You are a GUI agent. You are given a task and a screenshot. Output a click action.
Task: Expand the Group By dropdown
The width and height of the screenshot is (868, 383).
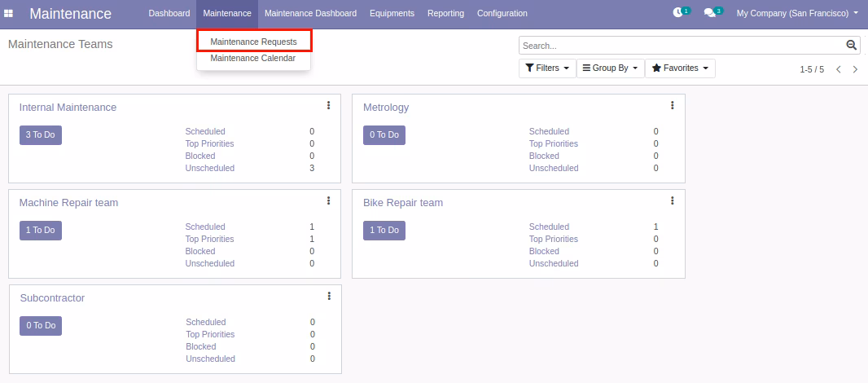click(610, 68)
